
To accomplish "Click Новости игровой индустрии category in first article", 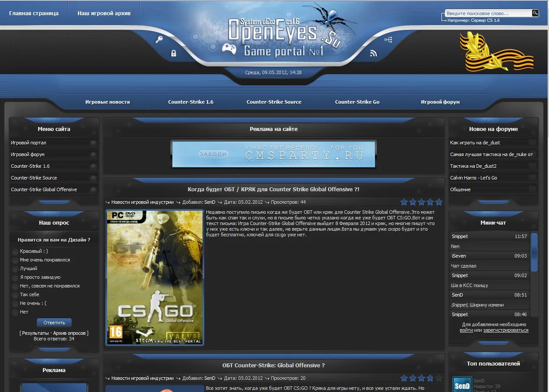I will (x=142, y=203).
